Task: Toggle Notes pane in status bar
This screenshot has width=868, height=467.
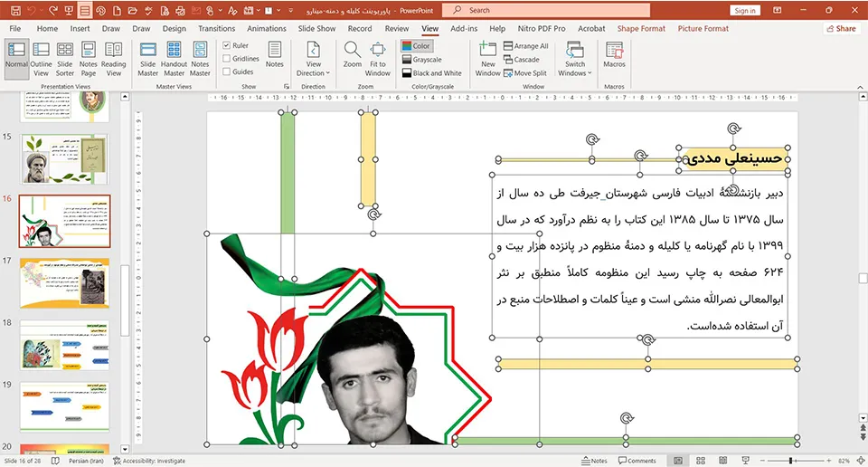Action: tap(595, 461)
